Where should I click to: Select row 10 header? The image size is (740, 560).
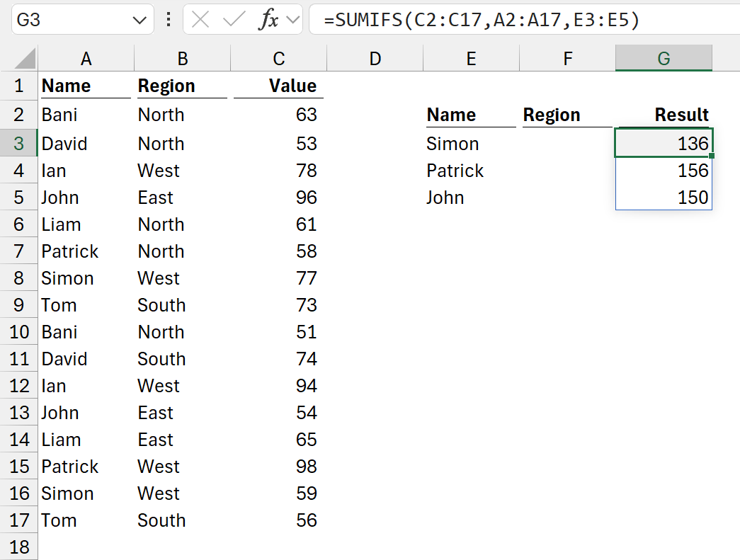click(x=18, y=332)
